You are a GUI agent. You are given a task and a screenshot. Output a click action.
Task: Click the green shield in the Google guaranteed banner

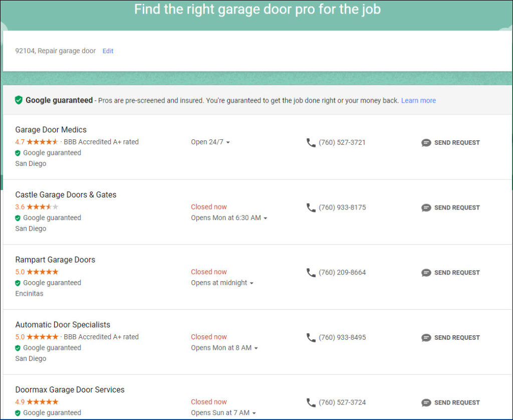pyautogui.click(x=19, y=100)
